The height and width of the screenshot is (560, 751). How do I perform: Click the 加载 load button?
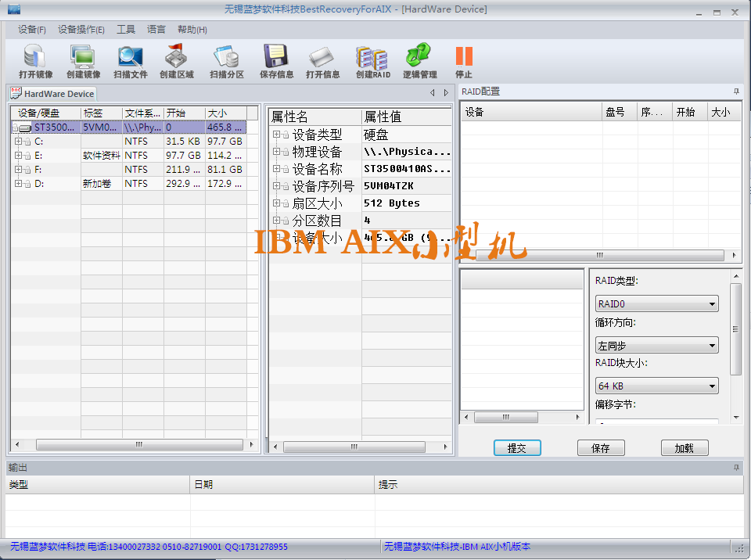[x=684, y=448]
